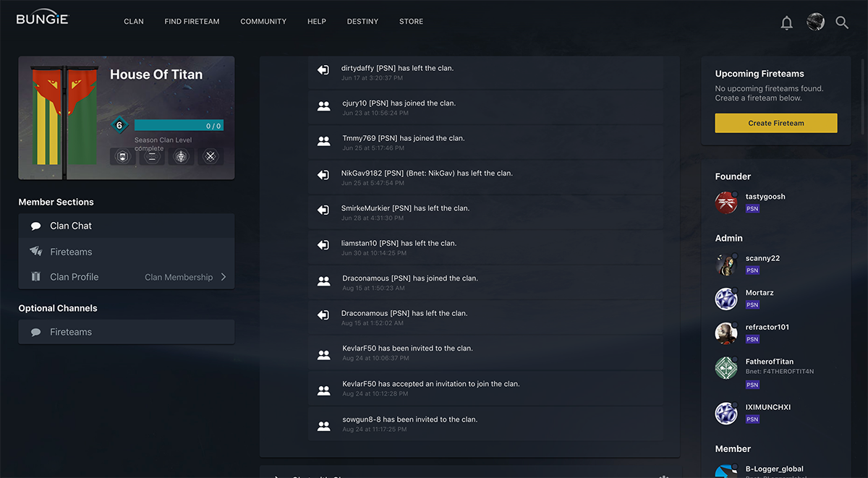Select the Clan Chat speech bubble icon
This screenshot has width=868, height=478.
[36, 226]
